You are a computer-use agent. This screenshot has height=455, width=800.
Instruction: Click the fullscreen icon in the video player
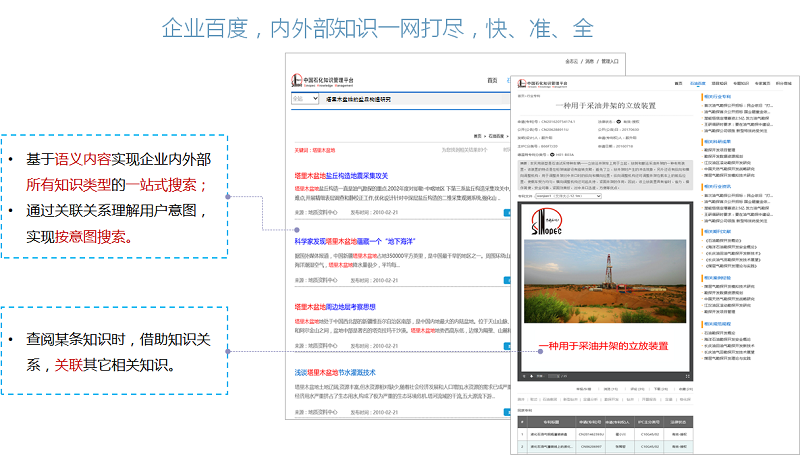coord(688,376)
